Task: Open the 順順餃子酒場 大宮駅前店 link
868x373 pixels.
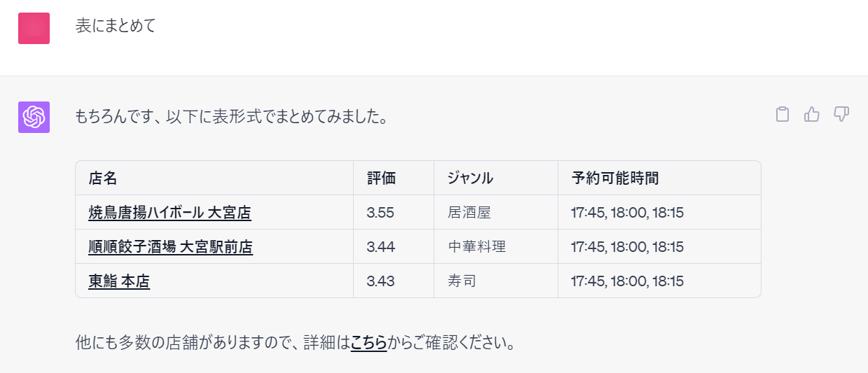Action: pyautogui.click(x=170, y=247)
